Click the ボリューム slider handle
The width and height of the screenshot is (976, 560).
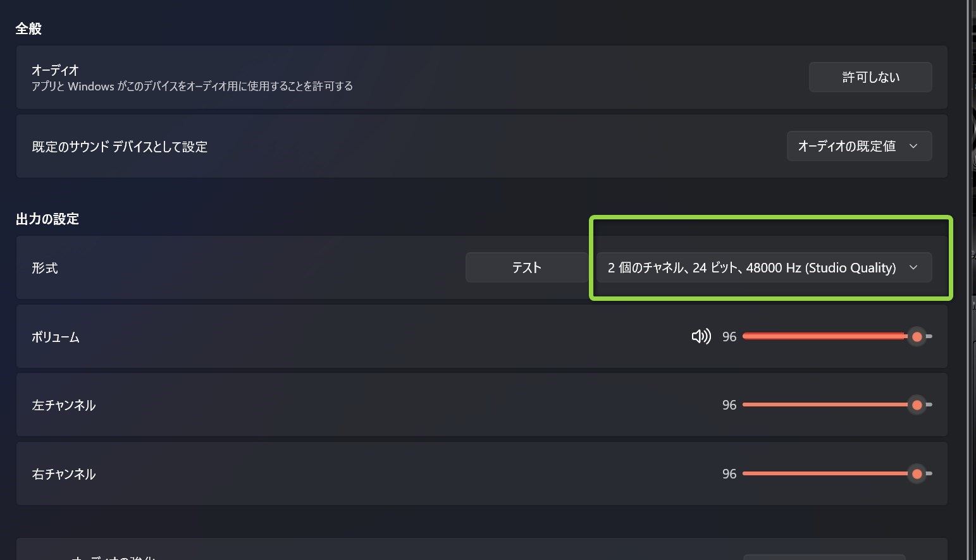coord(917,337)
